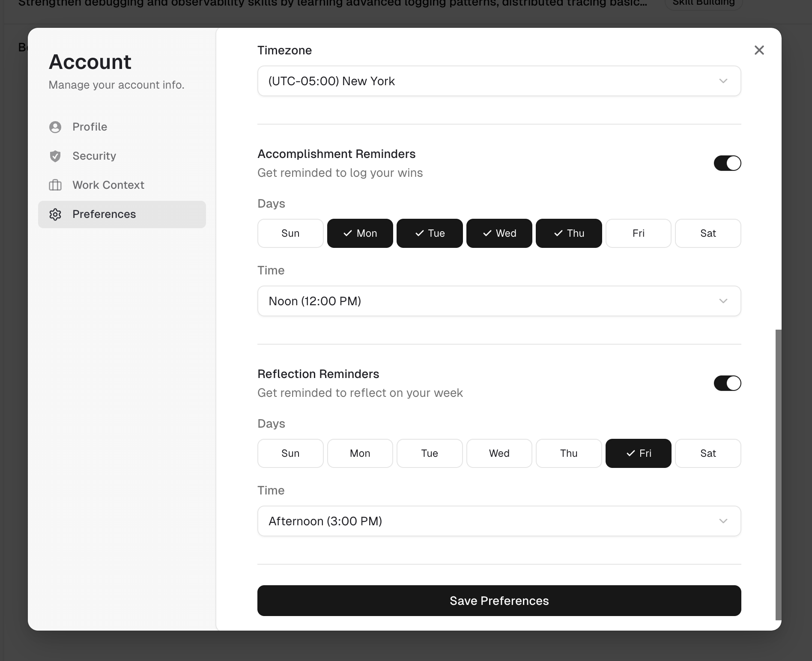812x661 pixels.
Task: Open the Timezone dropdown
Action: point(499,81)
